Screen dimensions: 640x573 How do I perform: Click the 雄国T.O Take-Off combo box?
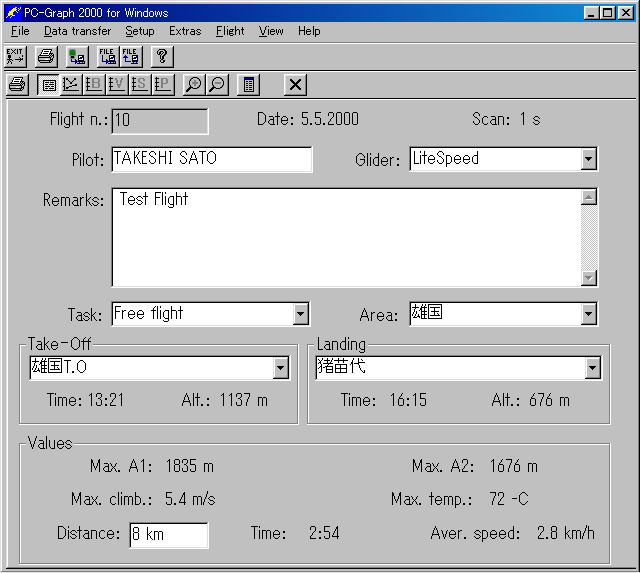tap(160, 368)
